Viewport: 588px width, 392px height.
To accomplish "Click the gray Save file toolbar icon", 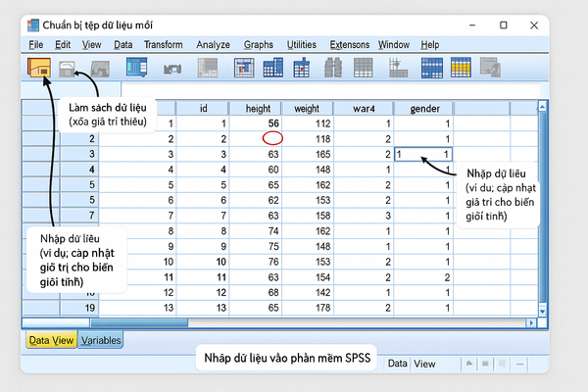I will [x=67, y=69].
